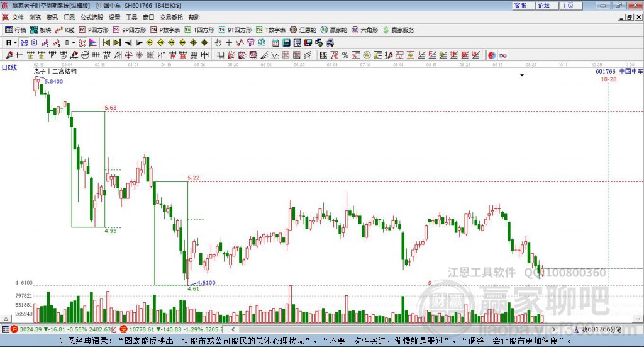Image resolution: width=644 pixels, height=347 pixels.
Task: Click the 深 index status indicator
Action: point(123,329)
